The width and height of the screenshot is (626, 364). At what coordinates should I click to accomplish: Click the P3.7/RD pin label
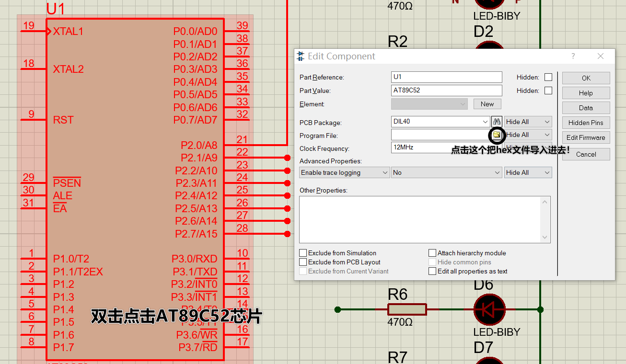click(x=198, y=347)
